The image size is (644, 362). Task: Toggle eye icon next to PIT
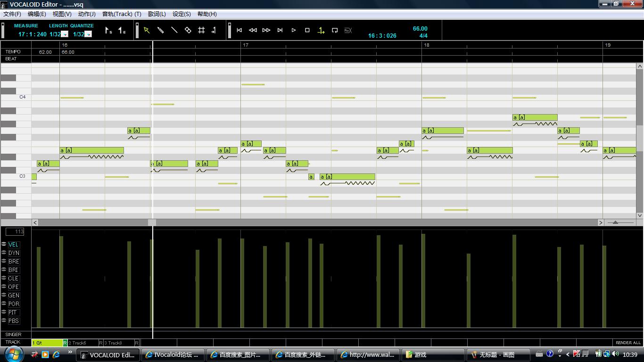point(4,312)
